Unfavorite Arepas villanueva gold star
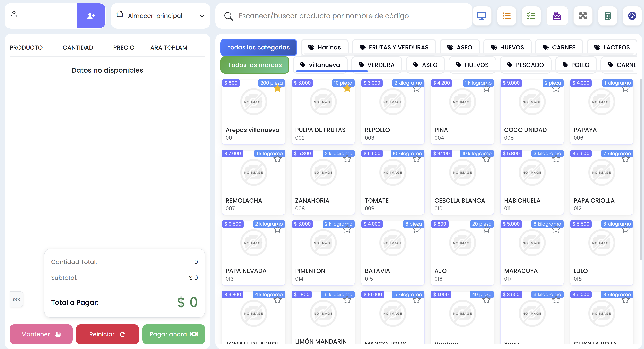Viewport: 644px width, 349px height. [x=277, y=88]
